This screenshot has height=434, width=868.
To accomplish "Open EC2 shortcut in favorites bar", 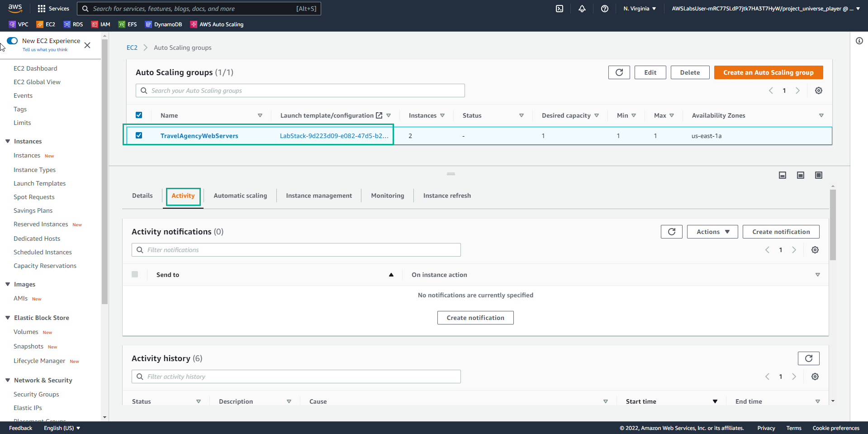I will [46, 24].
